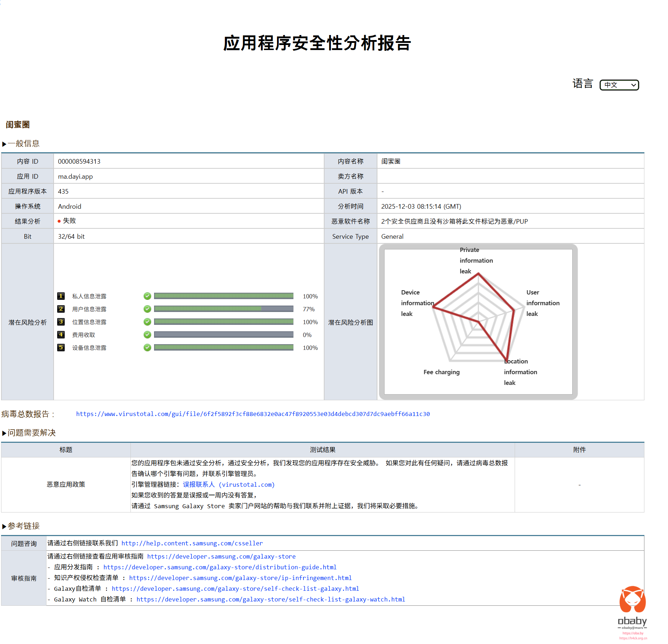This screenshot has width=668, height=644.
Task: Click the 77% user information progress bar
Action: pos(223,309)
